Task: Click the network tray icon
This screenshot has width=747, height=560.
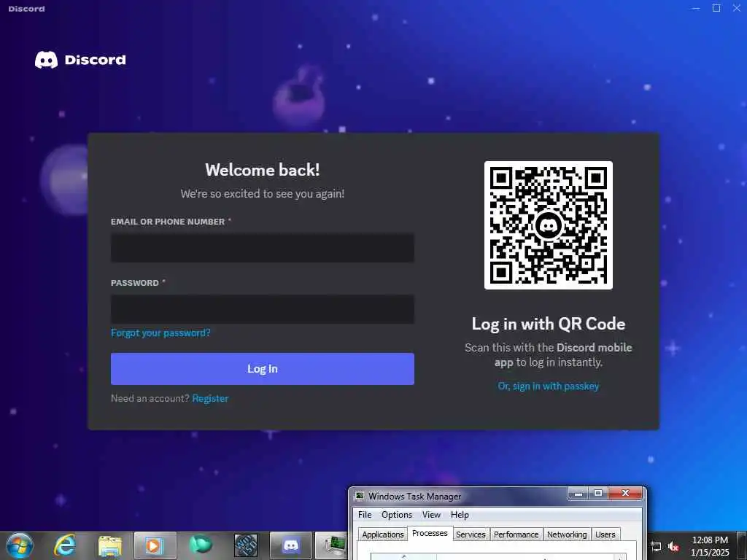Action: [x=656, y=547]
